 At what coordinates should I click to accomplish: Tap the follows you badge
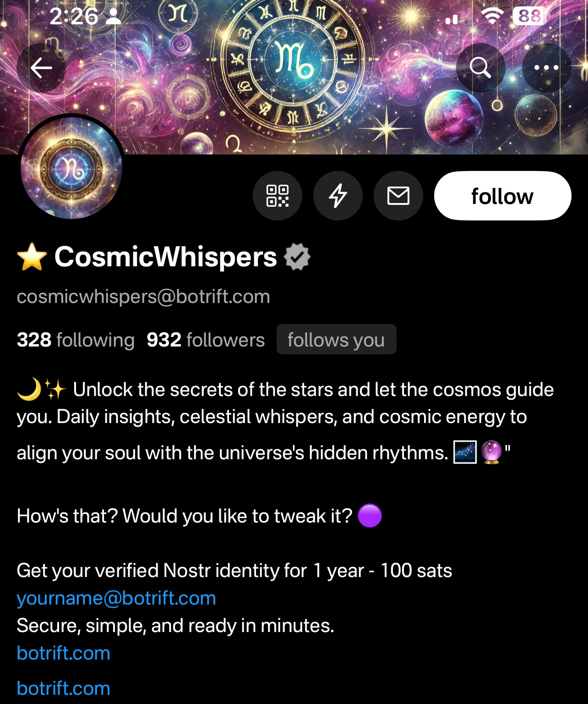pyautogui.click(x=337, y=339)
